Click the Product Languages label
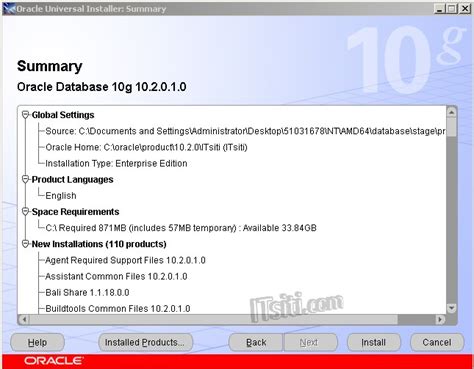The width and height of the screenshot is (474, 369). (72, 179)
